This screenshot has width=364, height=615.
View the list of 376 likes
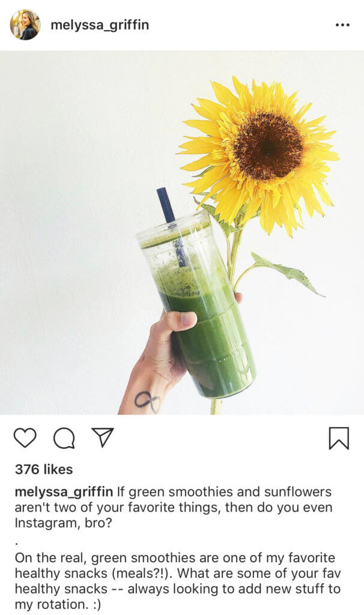(x=44, y=470)
